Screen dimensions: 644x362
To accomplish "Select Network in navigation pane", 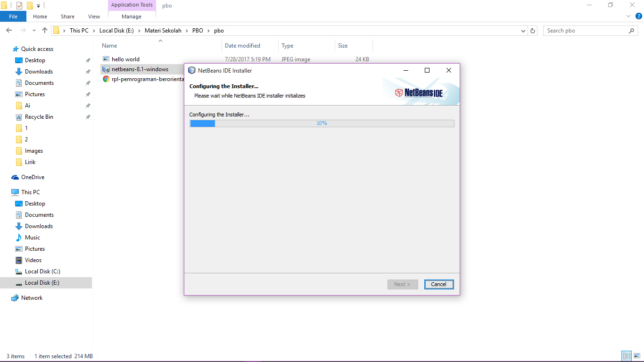I will point(32,298).
